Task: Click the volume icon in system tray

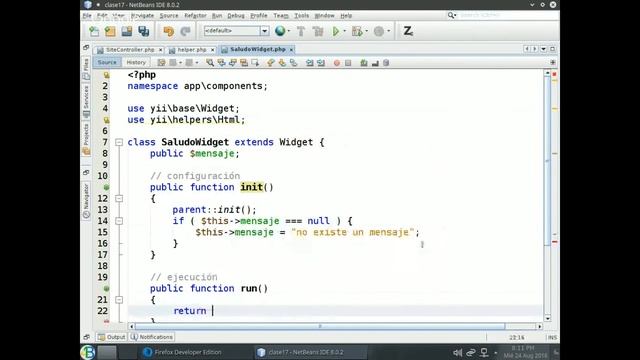Action: click(458, 352)
